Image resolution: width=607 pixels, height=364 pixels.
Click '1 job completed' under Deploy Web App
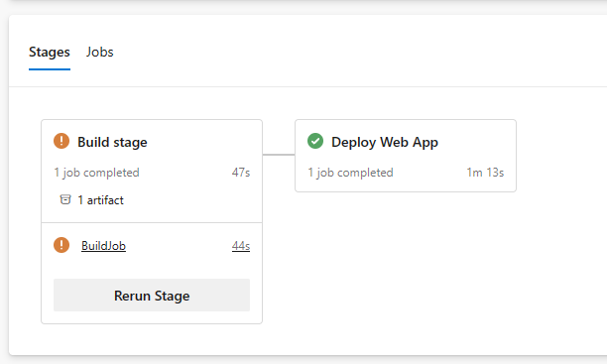[350, 173]
